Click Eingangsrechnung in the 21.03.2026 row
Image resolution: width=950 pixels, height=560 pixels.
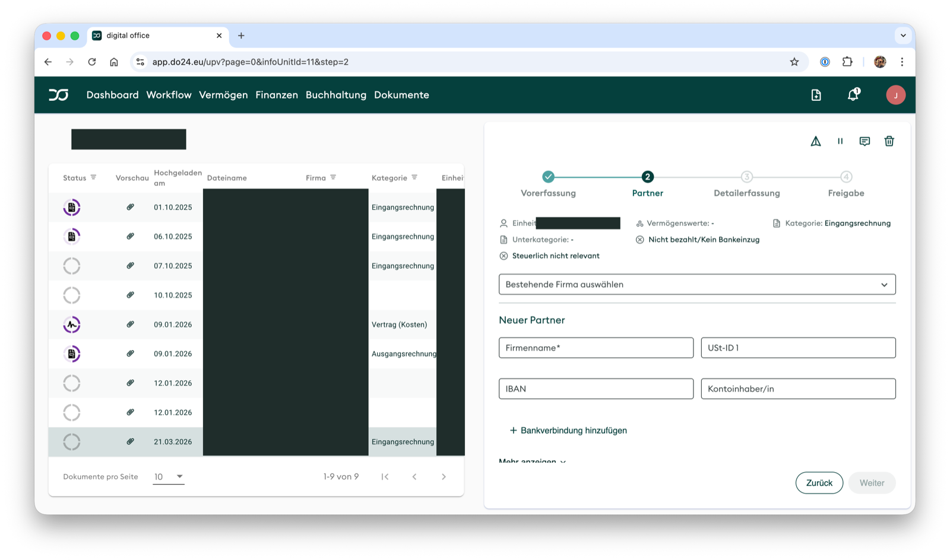(403, 442)
